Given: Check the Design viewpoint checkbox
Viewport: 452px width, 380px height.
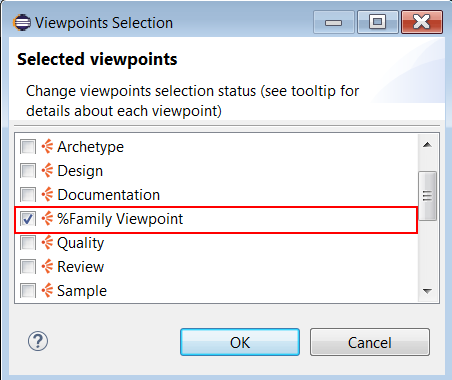Looking at the screenshot, I should coord(28,171).
